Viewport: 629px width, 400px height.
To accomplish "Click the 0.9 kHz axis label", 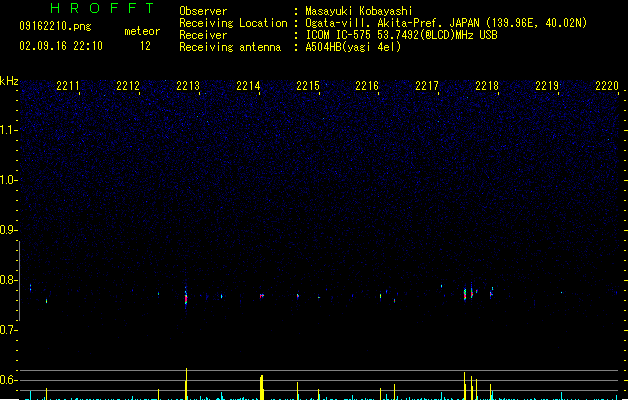I will [8, 230].
